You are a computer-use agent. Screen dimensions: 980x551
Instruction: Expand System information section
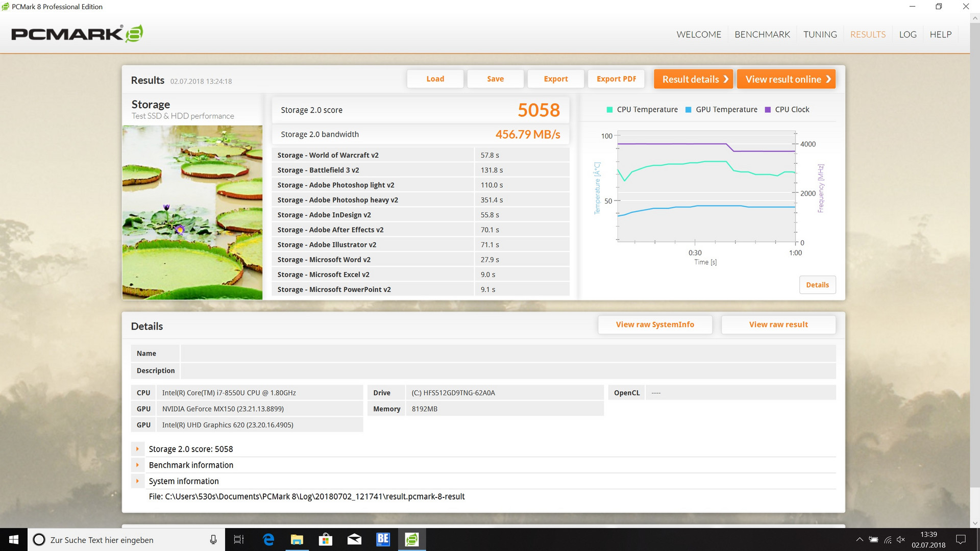point(137,481)
